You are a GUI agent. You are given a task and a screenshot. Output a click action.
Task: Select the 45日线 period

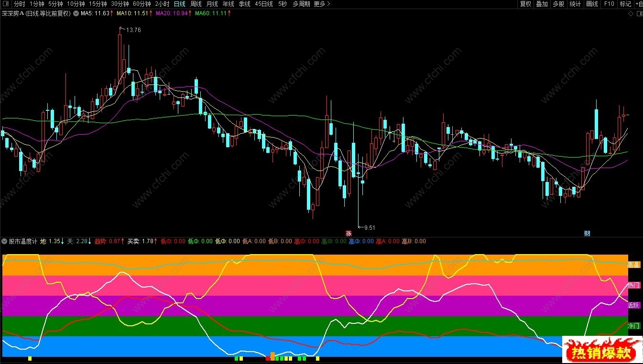coord(264,4)
